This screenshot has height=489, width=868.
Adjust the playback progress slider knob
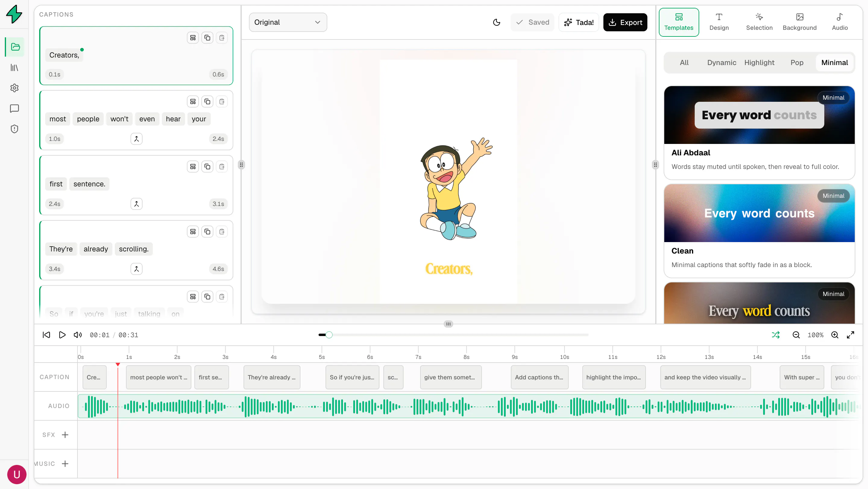pyautogui.click(x=329, y=335)
